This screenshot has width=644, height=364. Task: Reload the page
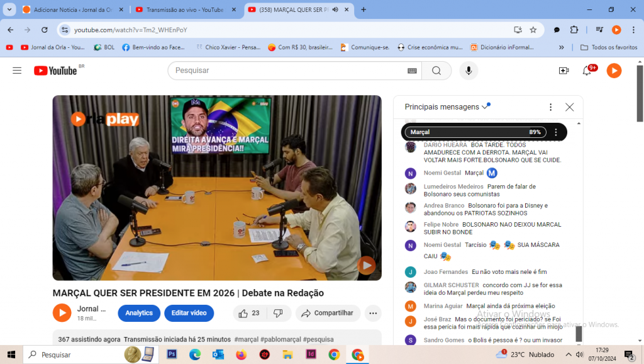[45, 30]
